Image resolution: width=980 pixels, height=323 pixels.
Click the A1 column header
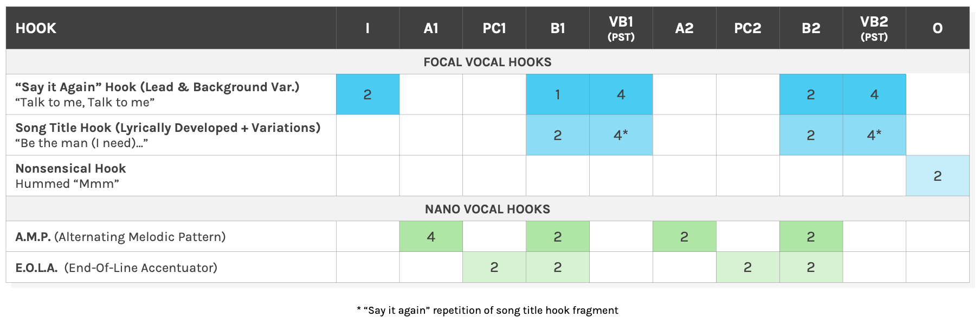pyautogui.click(x=431, y=28)
